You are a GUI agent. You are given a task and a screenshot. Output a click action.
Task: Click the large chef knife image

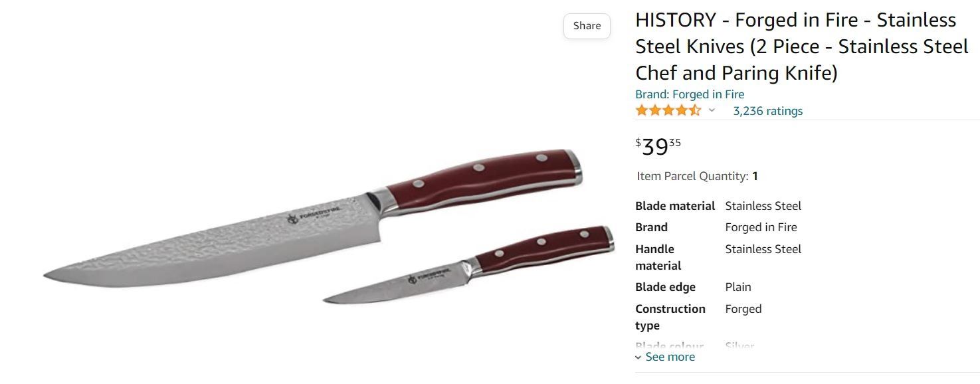click(x=313, y=219)
